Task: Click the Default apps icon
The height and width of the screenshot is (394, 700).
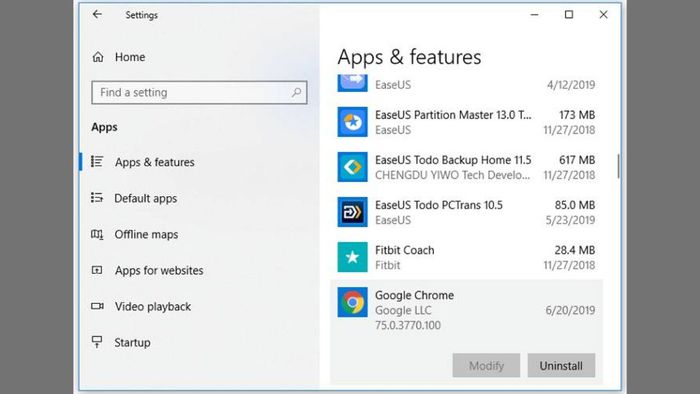Action: point(97,198)
